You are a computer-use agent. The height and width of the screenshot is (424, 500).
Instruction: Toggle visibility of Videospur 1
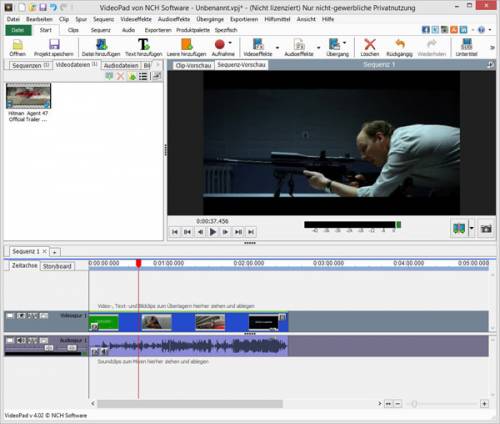[x=10, y=315]
